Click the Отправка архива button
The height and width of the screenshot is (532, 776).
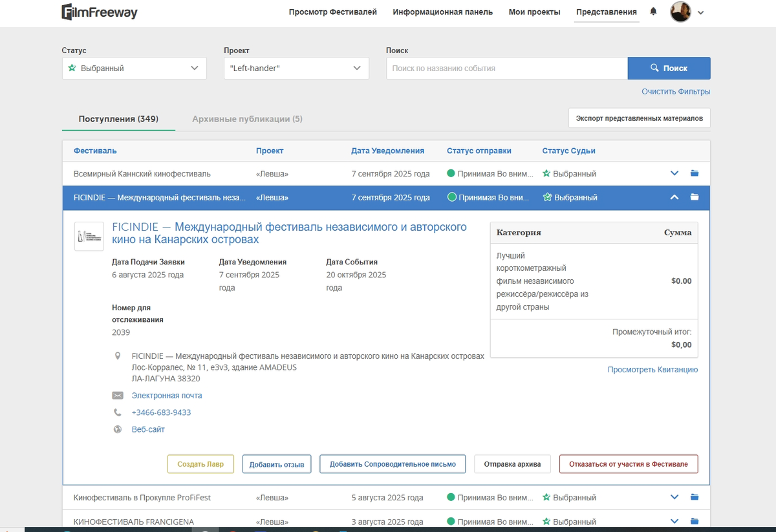pyautogui.click(x=512, y=464)
